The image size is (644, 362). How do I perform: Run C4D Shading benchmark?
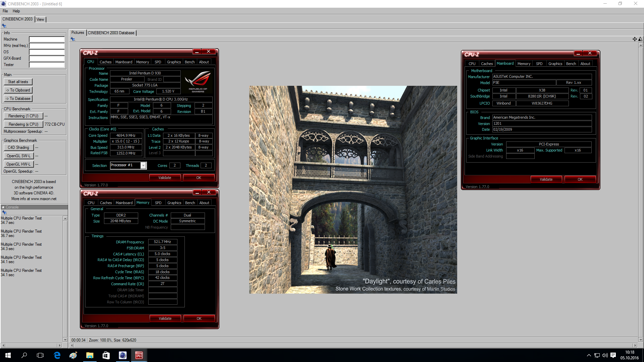18,147
